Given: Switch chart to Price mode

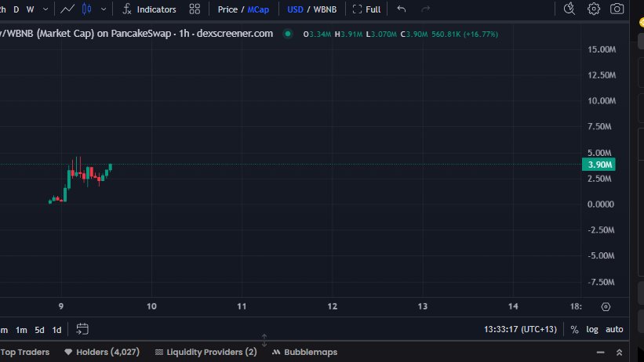Looking at the screenshot, I should (227, 9).
